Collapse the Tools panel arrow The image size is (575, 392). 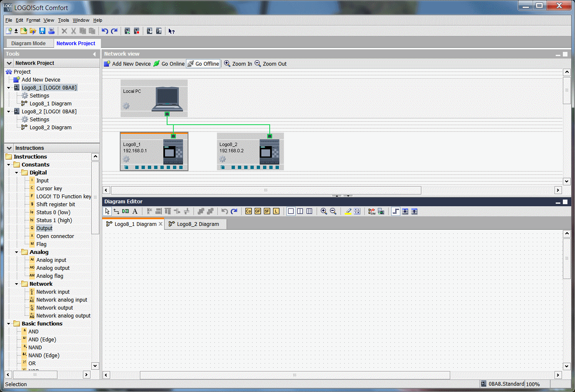tap(94, 54)
